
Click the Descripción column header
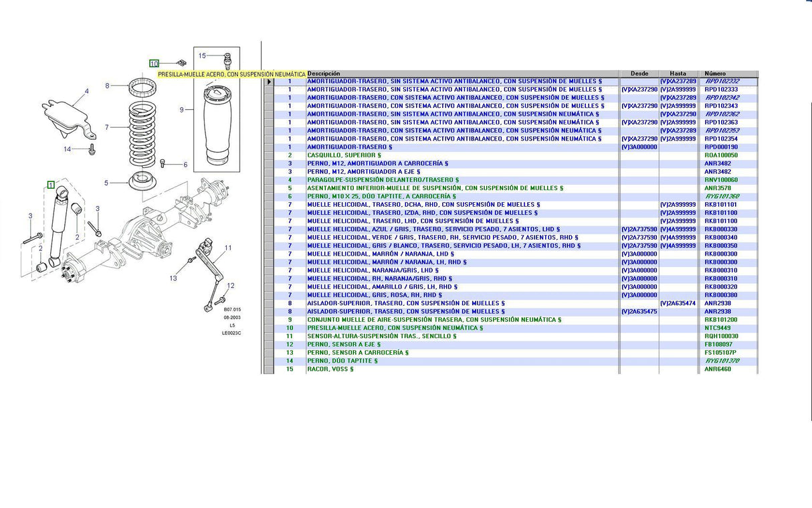coord(463,74)
